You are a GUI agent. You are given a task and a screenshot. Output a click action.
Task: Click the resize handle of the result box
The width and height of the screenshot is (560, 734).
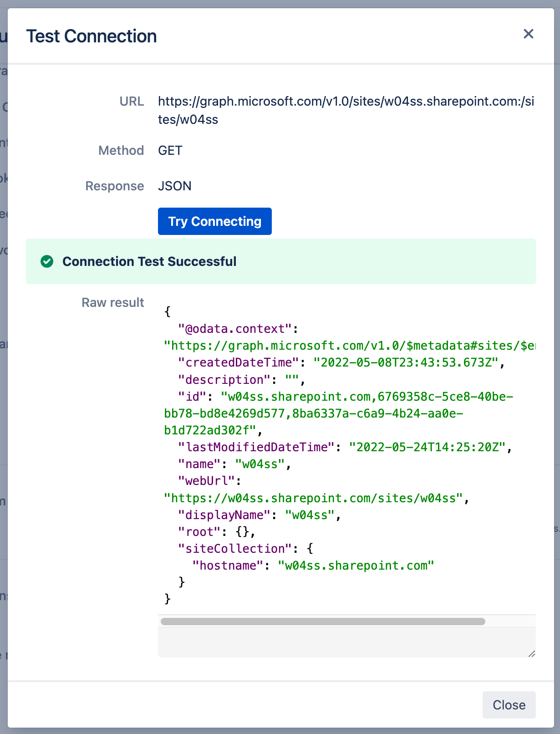click(x=531, y=653)
